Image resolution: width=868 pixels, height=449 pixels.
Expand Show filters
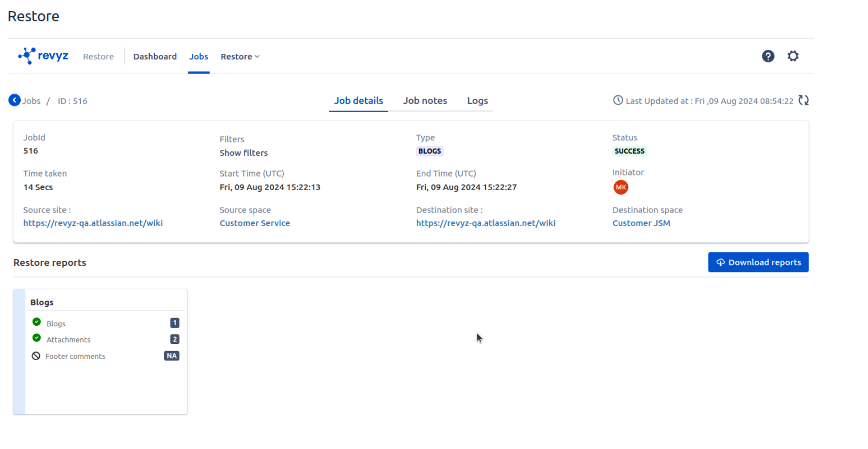[243, 153]
